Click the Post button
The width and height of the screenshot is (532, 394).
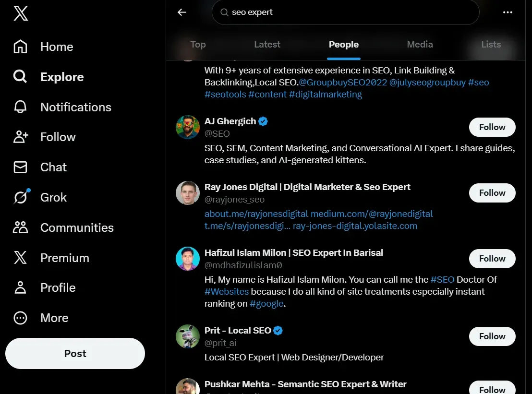(x=75, y=353)
